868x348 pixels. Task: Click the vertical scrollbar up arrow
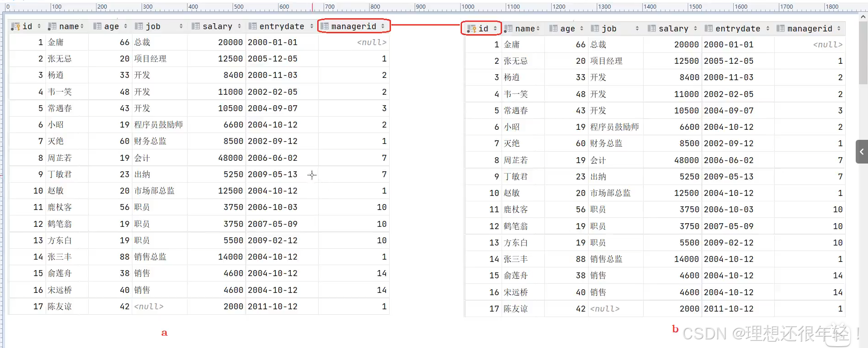(x=863, y=17)
